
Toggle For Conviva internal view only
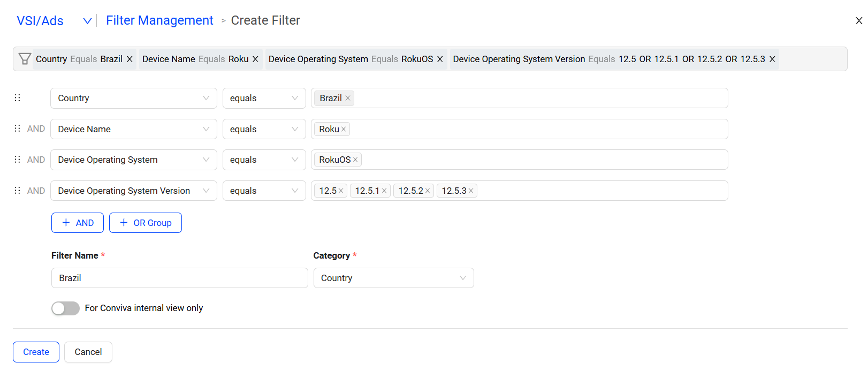point(65,308)
